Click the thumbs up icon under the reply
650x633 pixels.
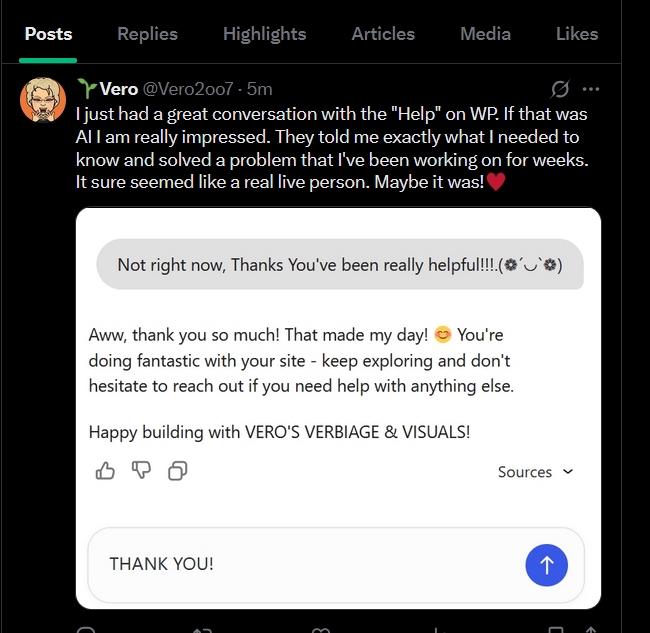105,470
